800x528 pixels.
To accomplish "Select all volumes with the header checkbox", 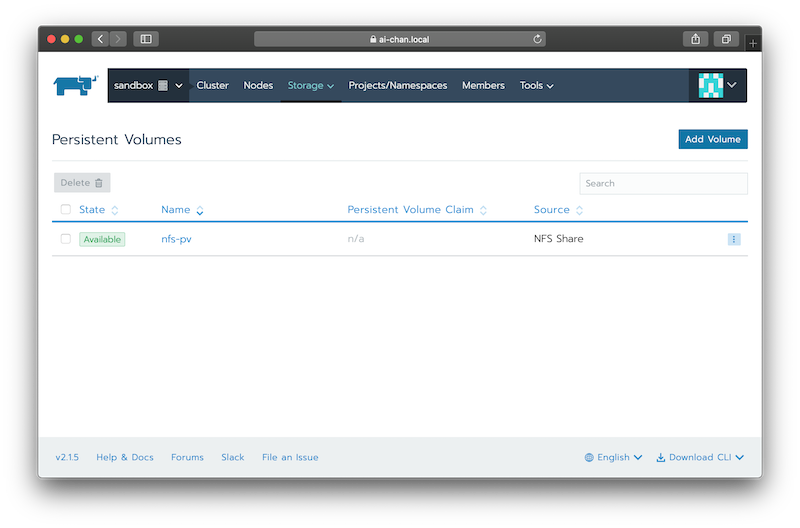I will click(x=66, y=210).
